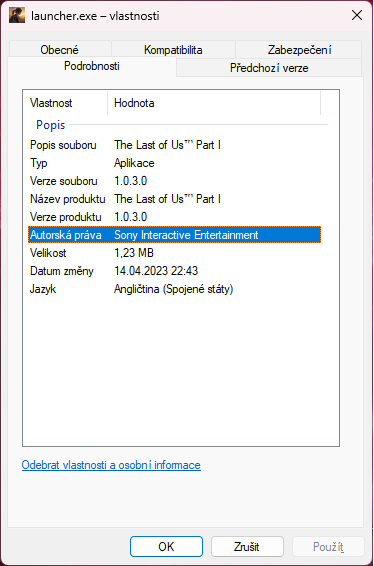The image size is (374, 566).
Task: Select the Datum změny row
Action: pyautogui.click(x=174, y=271)
